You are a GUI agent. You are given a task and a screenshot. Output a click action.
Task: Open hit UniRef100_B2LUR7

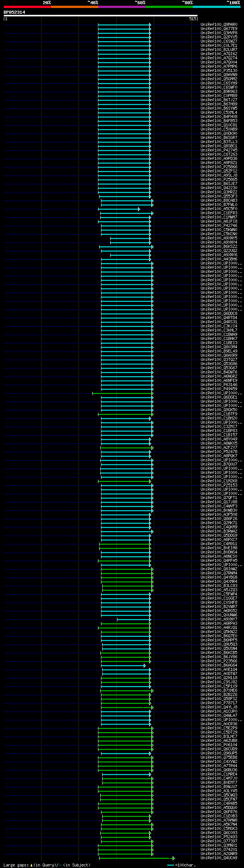(x=219, y=50)
